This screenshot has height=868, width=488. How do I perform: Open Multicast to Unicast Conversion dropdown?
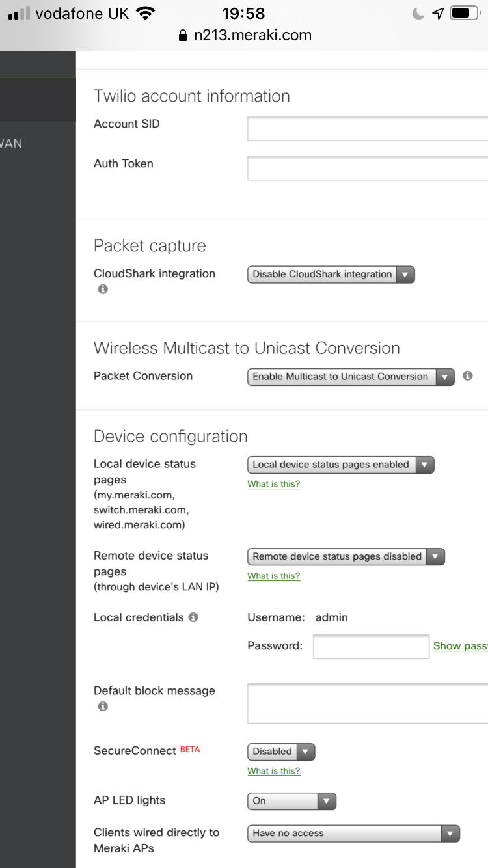pos(350,377)
